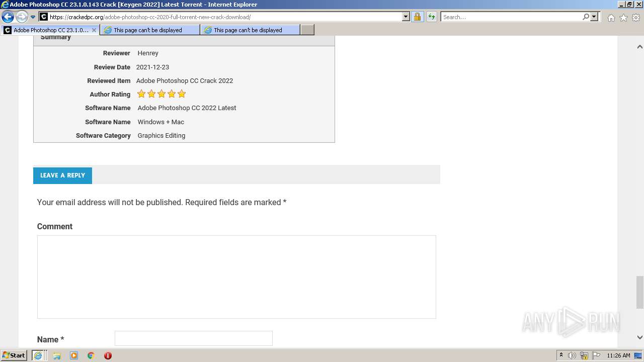Open Favorites star icon
The width and height of the screenshot is (644, 362).
623,18
